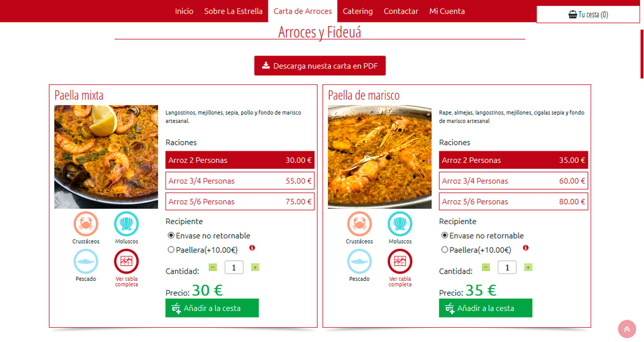Increase Paella mixta quantity with plus button
Viewport: 644px width, 342px height.
pyautogui.click(x=255, y=267)
